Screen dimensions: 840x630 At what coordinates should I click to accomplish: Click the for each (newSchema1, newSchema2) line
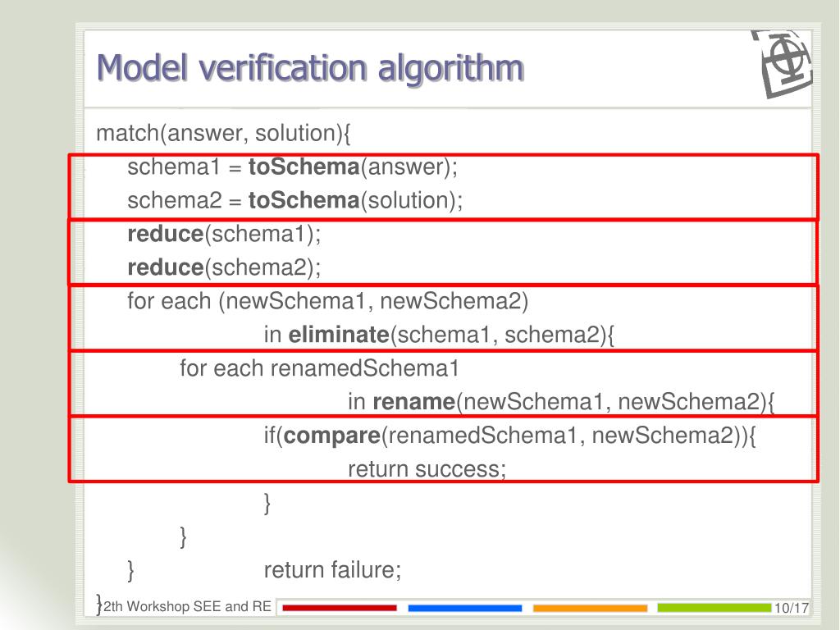[x=328, y=301]
